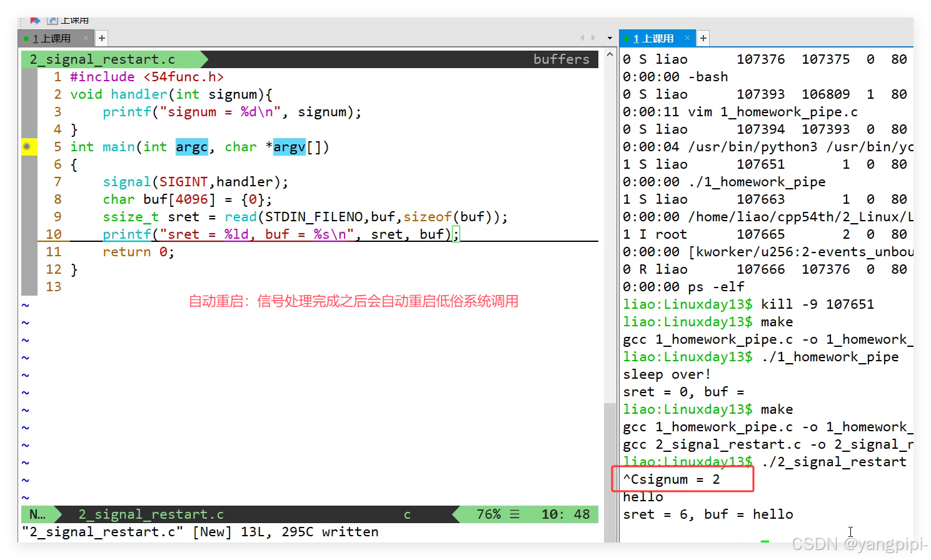Click the highlighted 'argc' parameter
Image resolution: width=931 pixels, height=560 pixels.
click(x=191, y=147)
